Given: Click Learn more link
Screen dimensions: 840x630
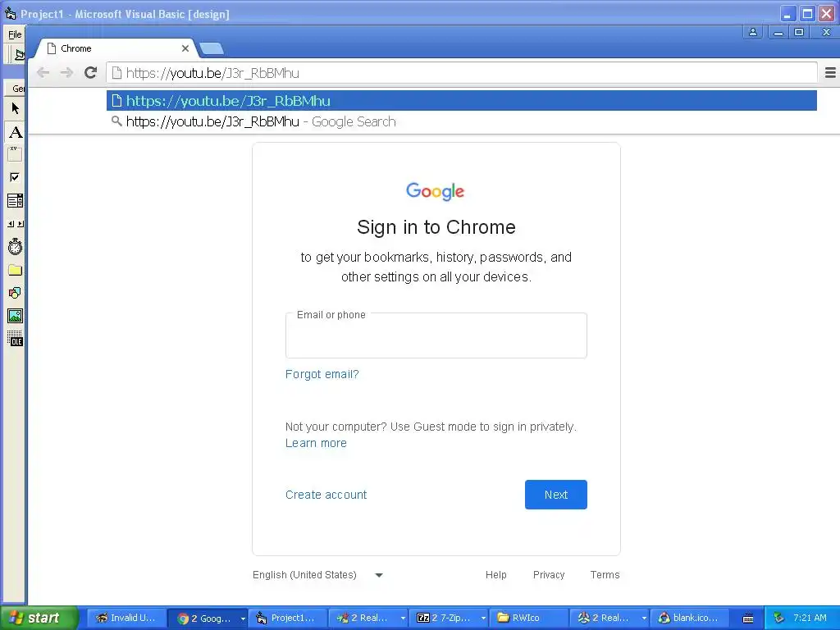Looking at the screenshot, I should (x=316, y=443).
